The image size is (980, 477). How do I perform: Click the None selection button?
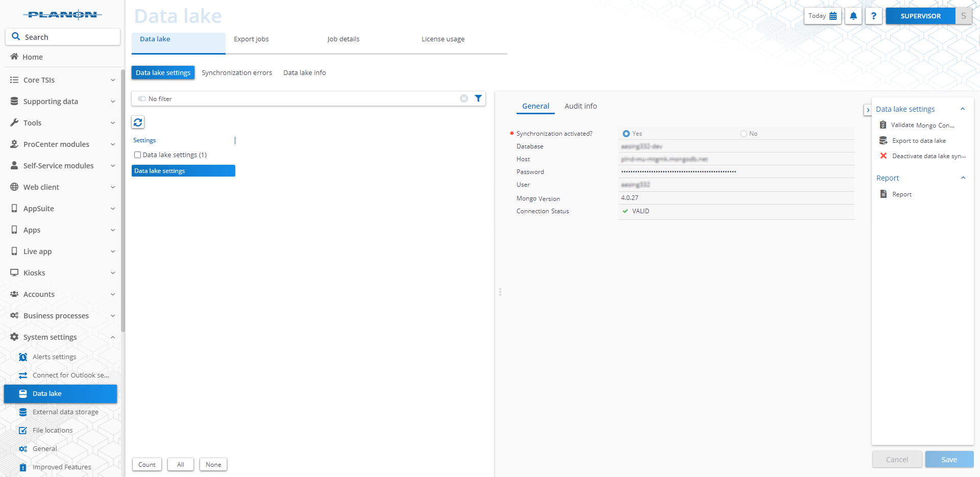point(213,464)
